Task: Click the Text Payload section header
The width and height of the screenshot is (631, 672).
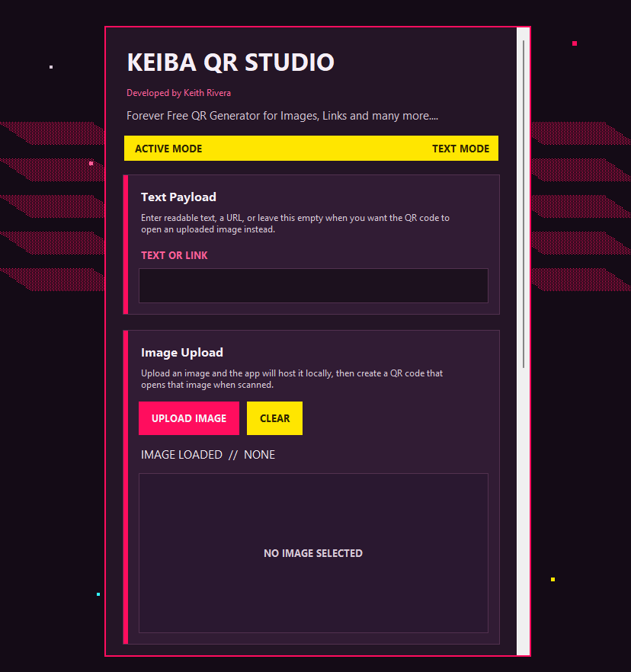Action: (x=178, y=197)
